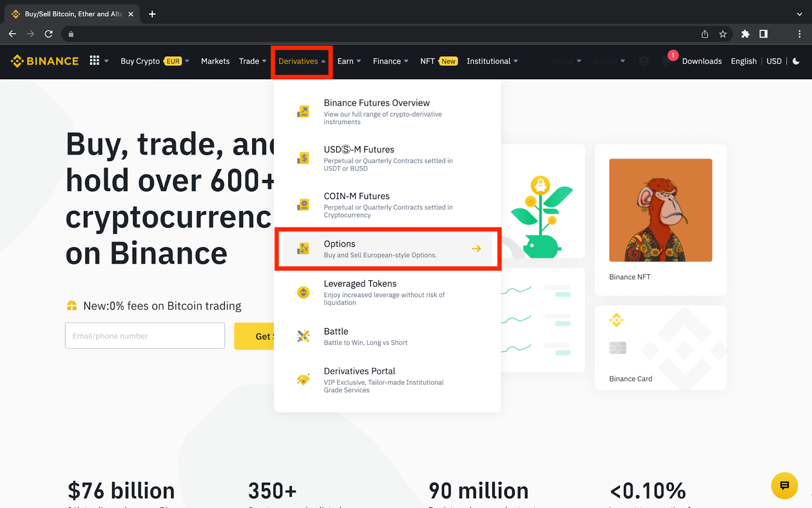Click the Binance logo
812x508 pixels.
click(45, 61)
